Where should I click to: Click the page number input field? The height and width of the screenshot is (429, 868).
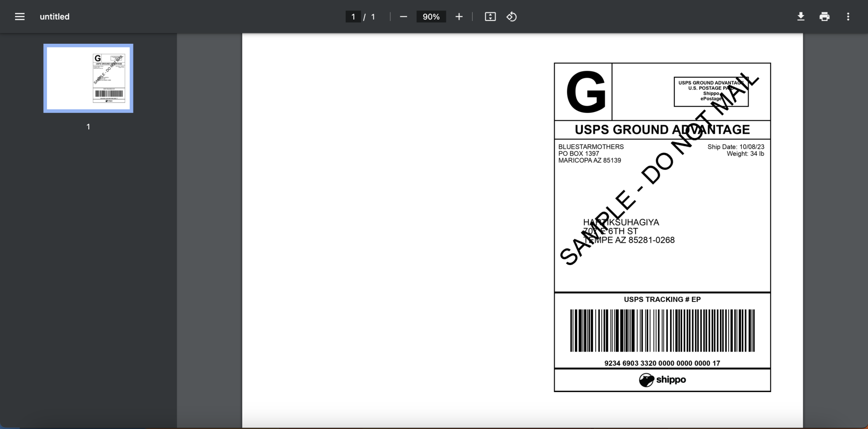[353, 17]
